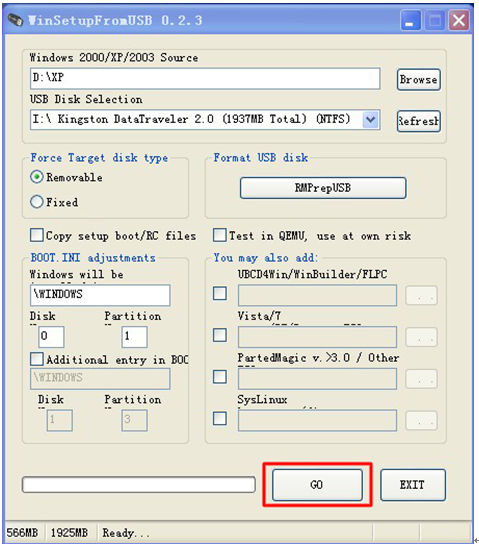479x547 pixels.
Task: Tick the PartedMagic checkbox
Action: pos(219,377)
